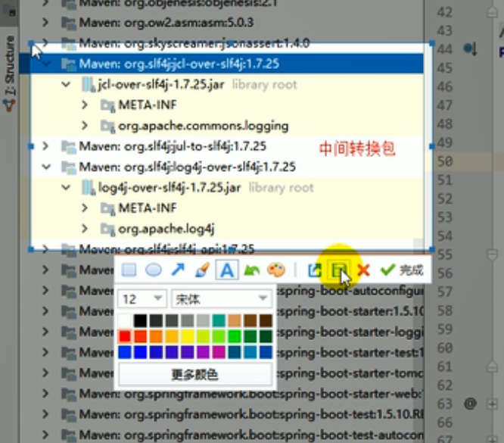Select Maven spring-boot-starter-web row
The height and width of the screenshot is (443, 504).
[x=243, y=394]
